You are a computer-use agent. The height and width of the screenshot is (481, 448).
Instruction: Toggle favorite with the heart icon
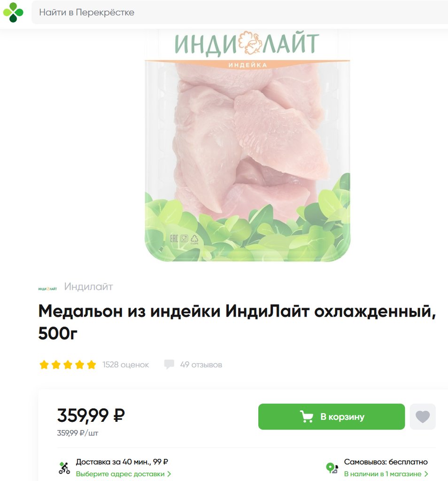(423, 417)
